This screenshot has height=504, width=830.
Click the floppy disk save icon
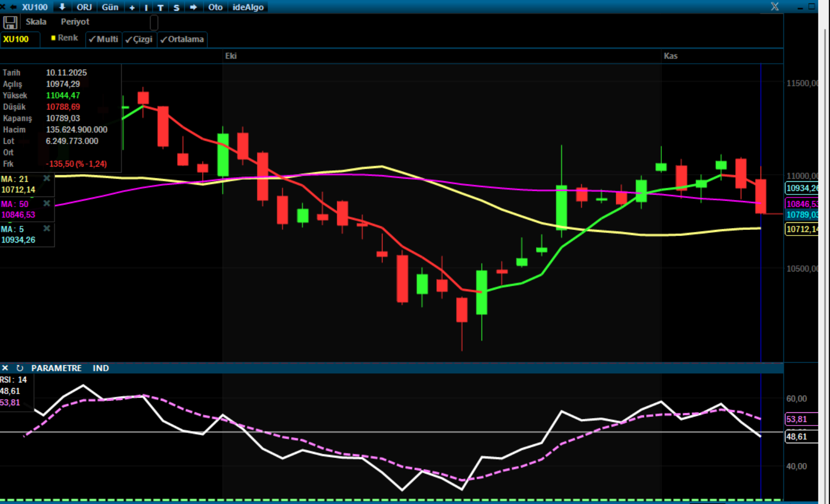tap(10, 22)
